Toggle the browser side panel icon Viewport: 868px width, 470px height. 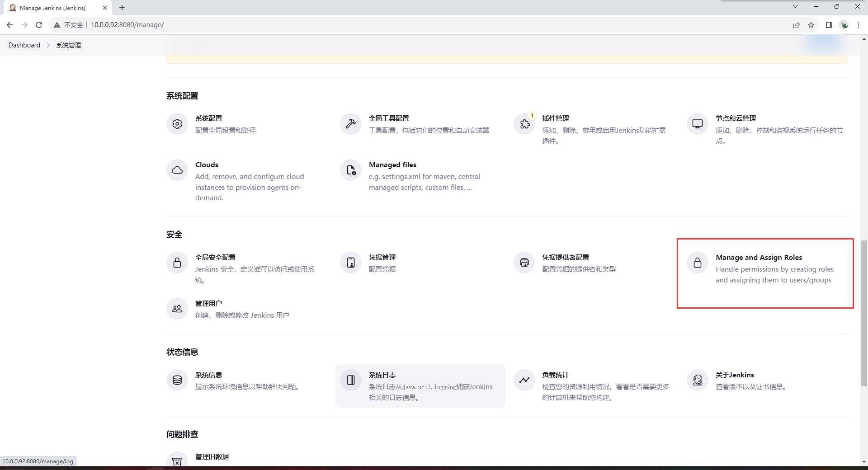pos(829,25)
